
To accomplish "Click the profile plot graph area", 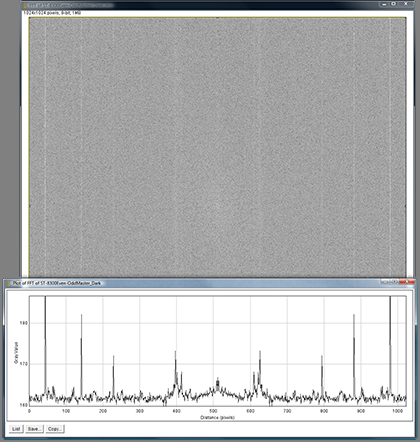I will [218, 350].
